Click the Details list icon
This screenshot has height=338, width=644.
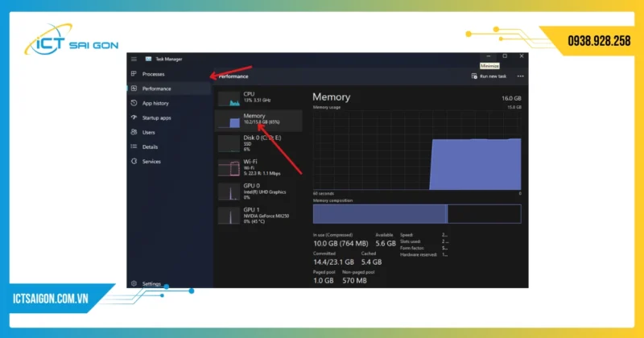click(x=134, y=146)
